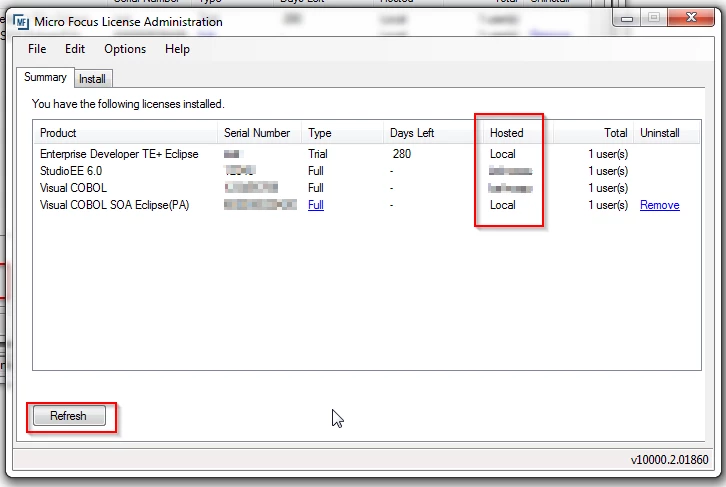Click the Uninstall column header
726x487 pixels.
[667, 133]
